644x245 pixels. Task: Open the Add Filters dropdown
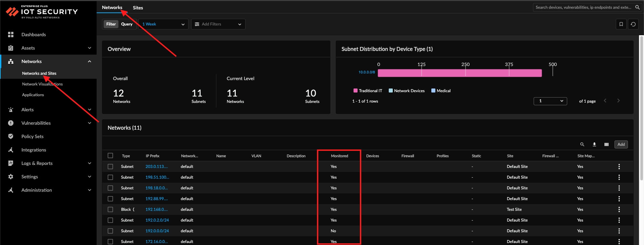pos(218,24)
